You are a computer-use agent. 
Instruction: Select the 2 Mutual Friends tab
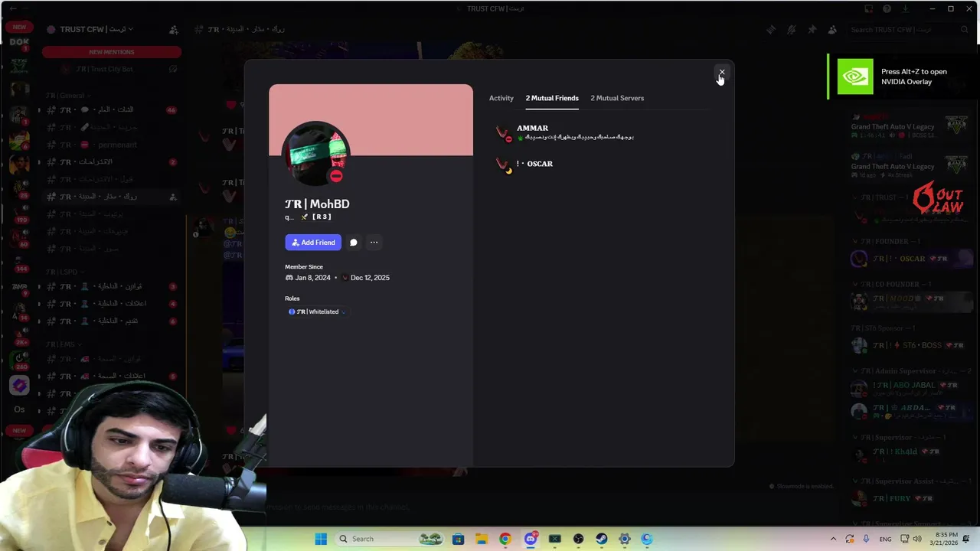tap(552, 98)
